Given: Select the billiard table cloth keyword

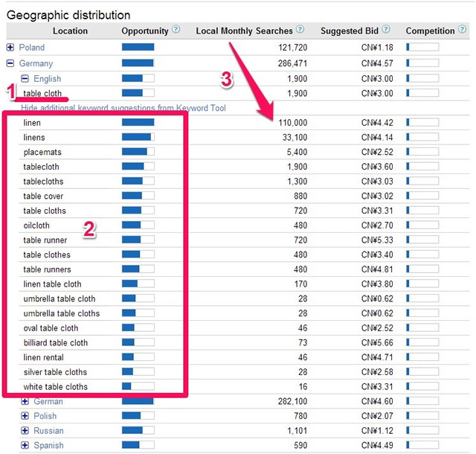Looking at the screenshot, I should (x=55, y=343).
